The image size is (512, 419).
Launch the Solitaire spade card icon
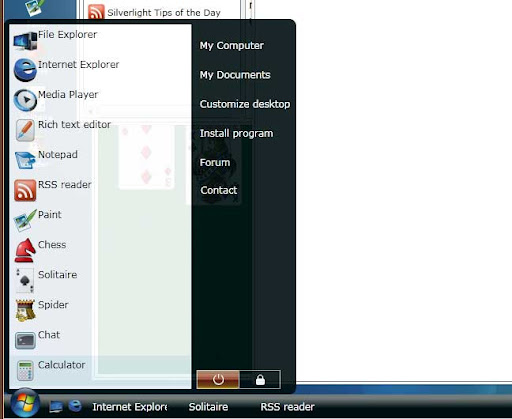click(x=25, y=280)
